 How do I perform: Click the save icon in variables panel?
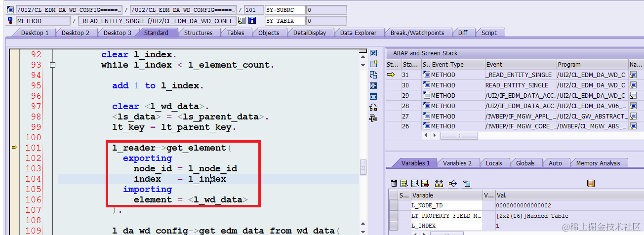click(591, 183)
